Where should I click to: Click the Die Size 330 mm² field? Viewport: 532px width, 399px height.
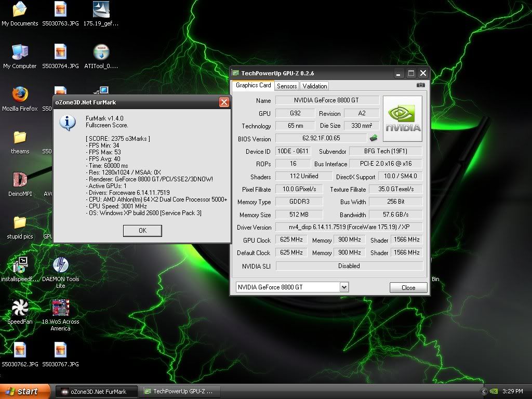pyautogui.click(x=362, y=126)
